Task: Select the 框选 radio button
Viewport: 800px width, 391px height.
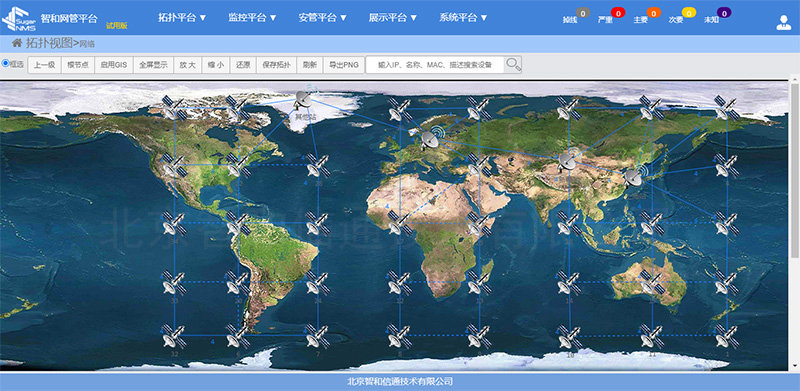Action: coord(6,63)
